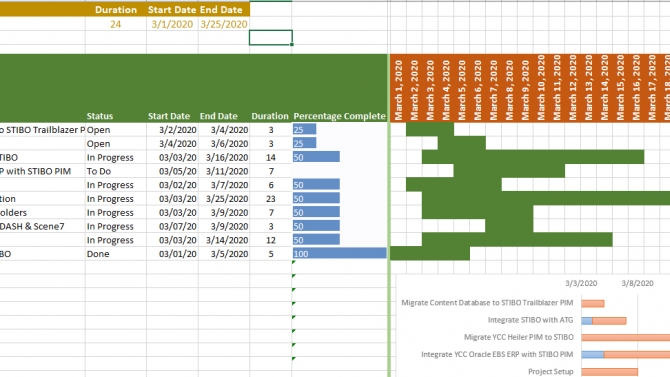Click the orange bar for Migrate Content Database
Viewport: 670px width, 377px height.
click(593, 303)
